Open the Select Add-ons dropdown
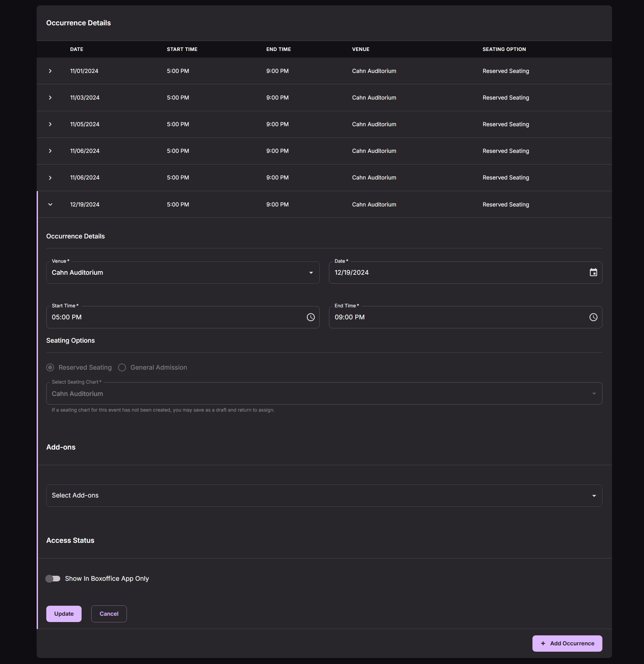 pyautogui.click(x=324, y=495)
